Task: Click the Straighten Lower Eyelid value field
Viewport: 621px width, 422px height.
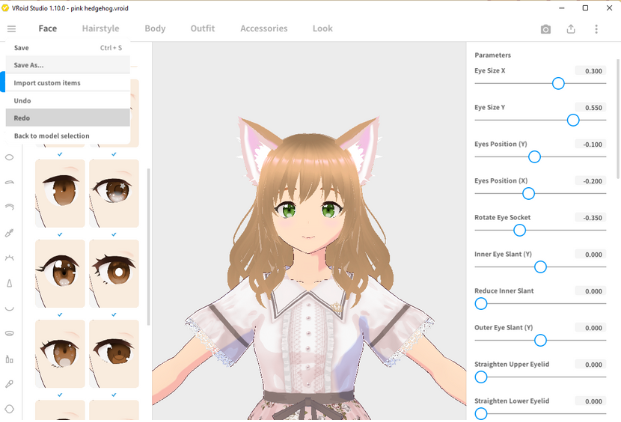Action: [x=590, y=401]
